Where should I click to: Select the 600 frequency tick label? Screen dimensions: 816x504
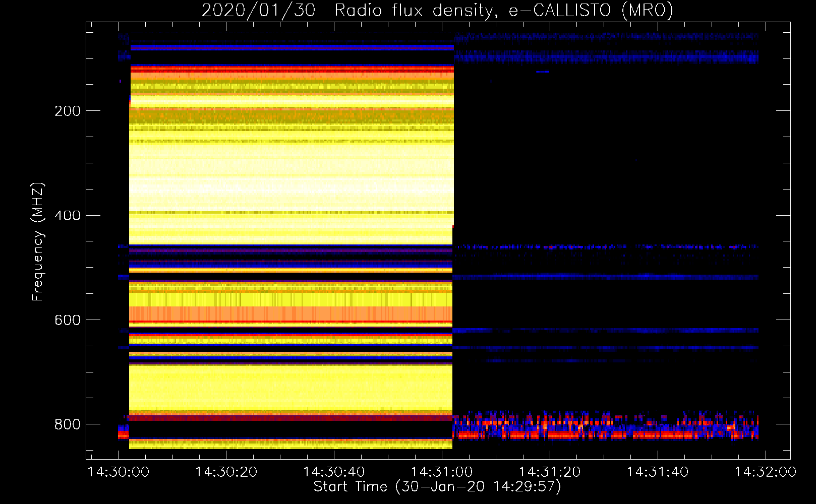point(68,321)
